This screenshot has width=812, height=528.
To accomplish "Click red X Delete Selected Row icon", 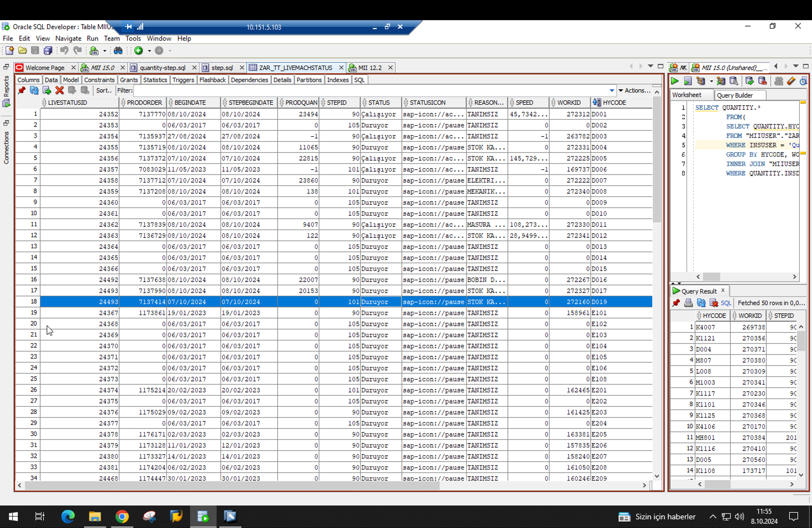I will pos(59,90).
